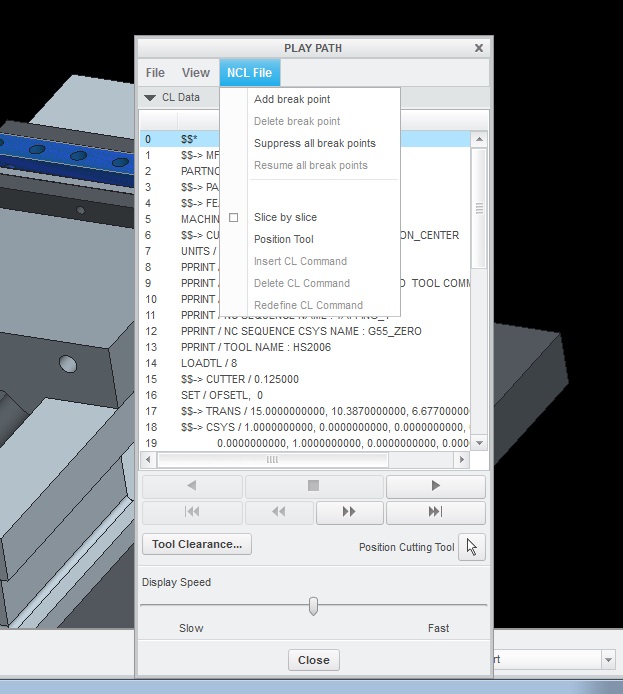Close the NCL File menu tab
The image size is (623, 694).
pos(250,73)
